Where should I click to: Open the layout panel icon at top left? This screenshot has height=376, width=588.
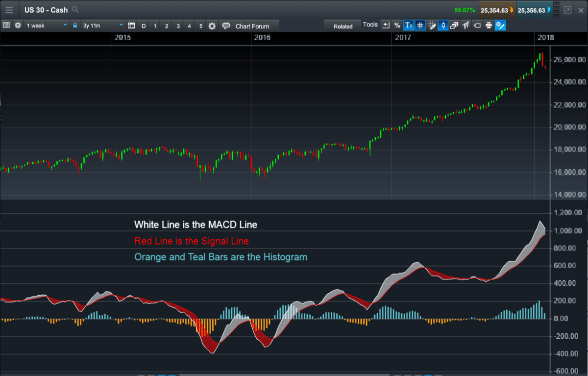click(x=7, y=25)
